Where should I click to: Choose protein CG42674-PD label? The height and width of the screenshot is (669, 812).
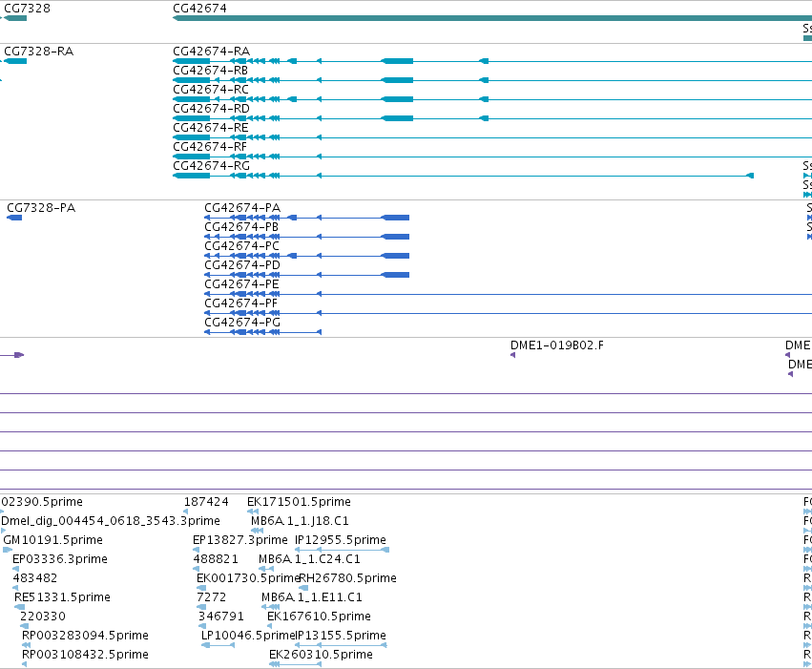click(242, 265)
